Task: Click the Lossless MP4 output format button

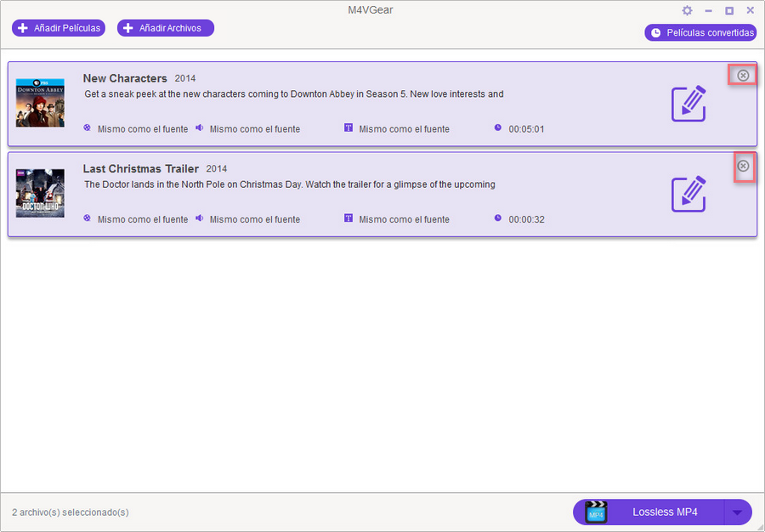Action: 662,512
